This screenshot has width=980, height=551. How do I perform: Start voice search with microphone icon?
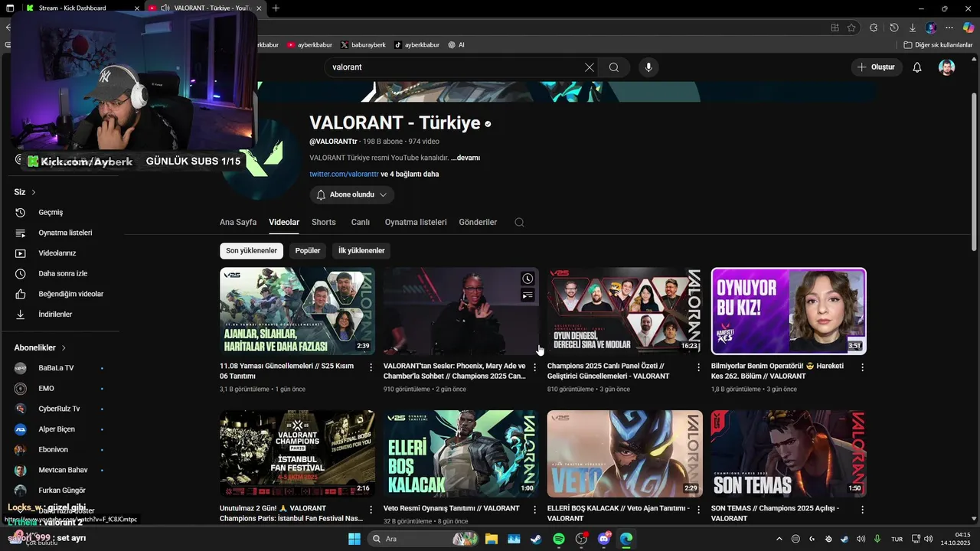click(648, 67)
